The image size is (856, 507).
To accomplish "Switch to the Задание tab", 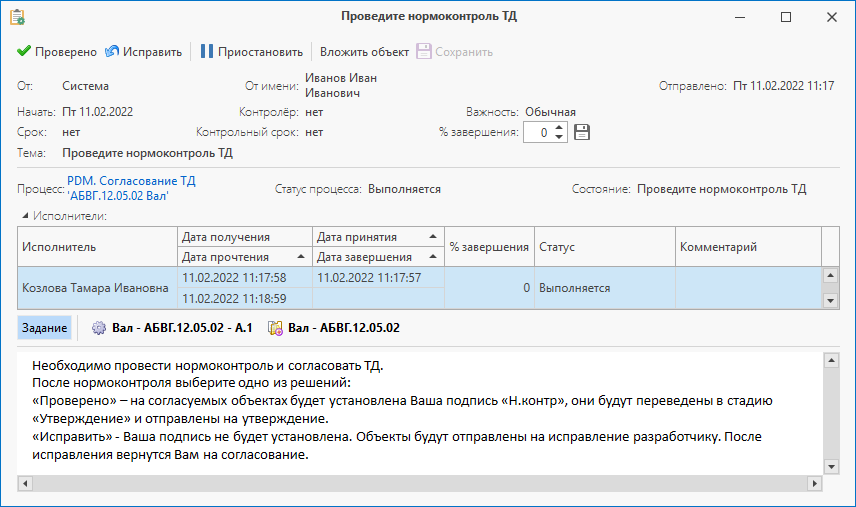I will 44,328.
